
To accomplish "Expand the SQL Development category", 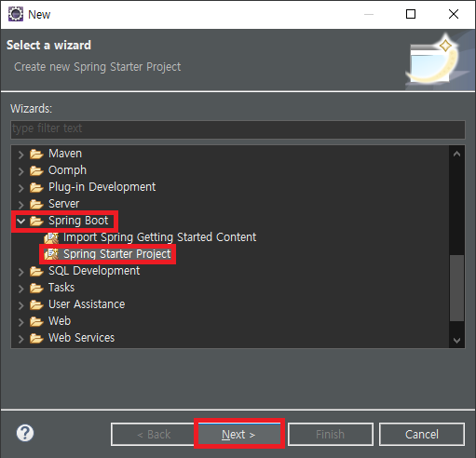I will 20,272.
